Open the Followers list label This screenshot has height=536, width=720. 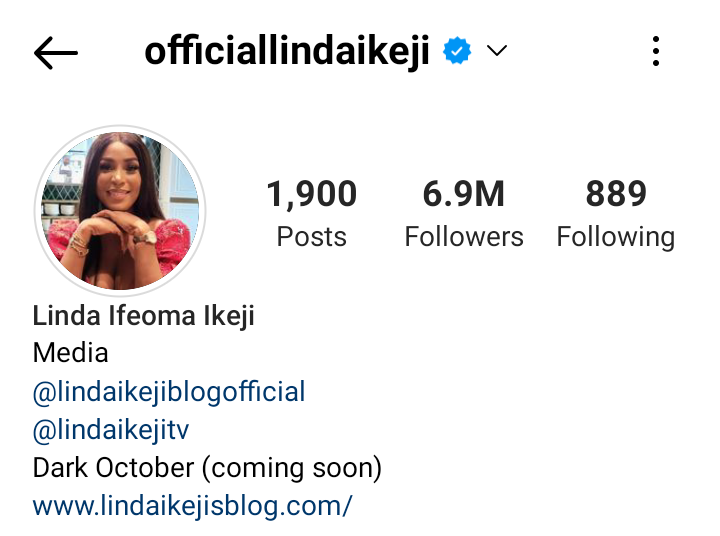(x=464, y=237)
